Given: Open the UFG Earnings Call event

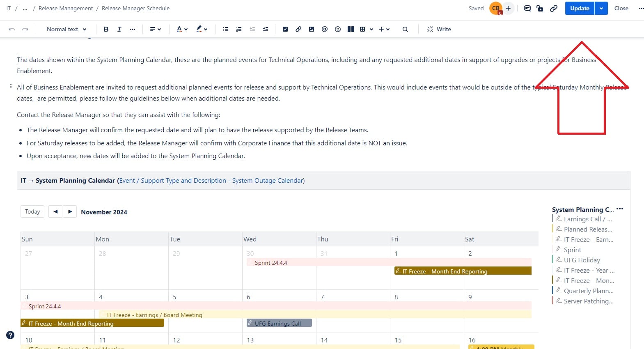Looking at the screenshot, I should (x=279, y=324).
